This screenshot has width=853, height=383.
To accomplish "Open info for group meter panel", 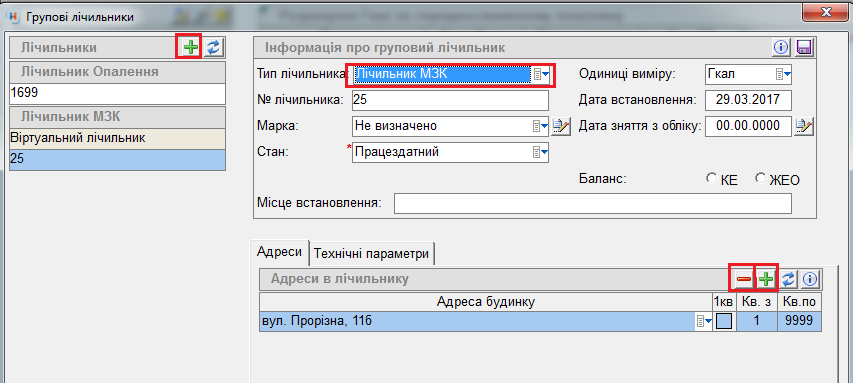I will click(x=781, y=47).
